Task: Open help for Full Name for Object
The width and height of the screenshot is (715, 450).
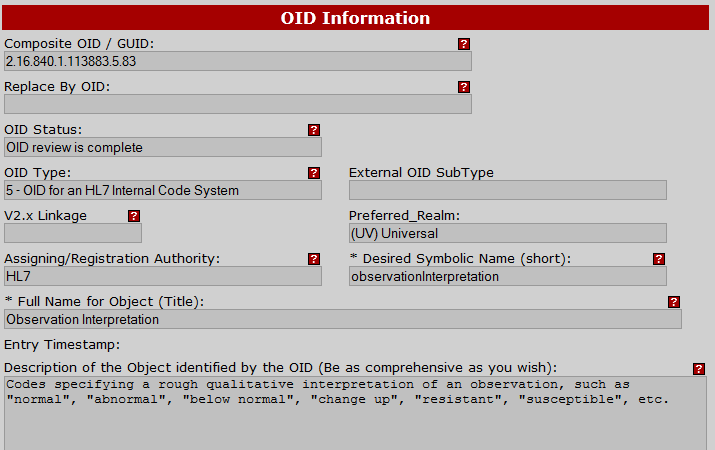Action: click(674, 302)
